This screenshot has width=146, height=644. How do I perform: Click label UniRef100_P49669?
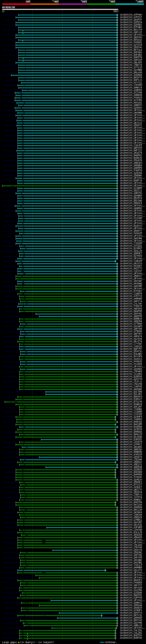click(x=131, y=583)
